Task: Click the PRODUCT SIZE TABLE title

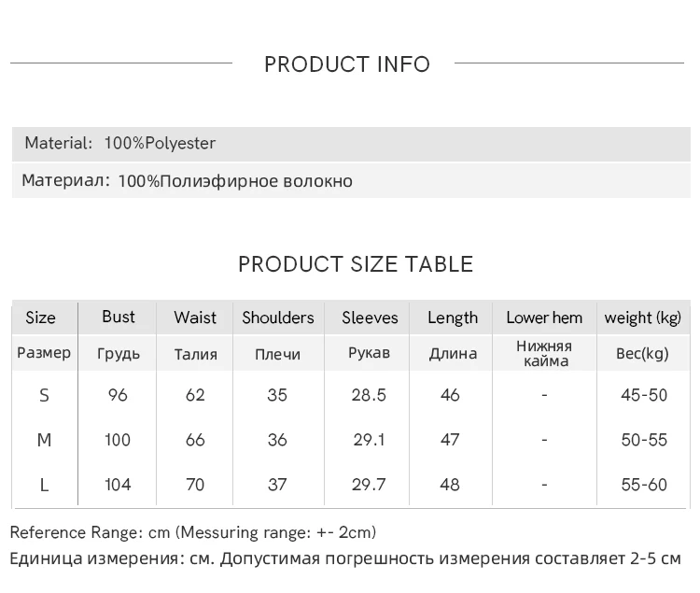Action: coord(356,264)
